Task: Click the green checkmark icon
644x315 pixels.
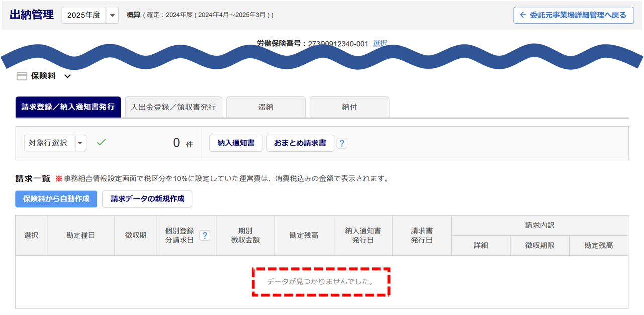Action: click(101, 142)
